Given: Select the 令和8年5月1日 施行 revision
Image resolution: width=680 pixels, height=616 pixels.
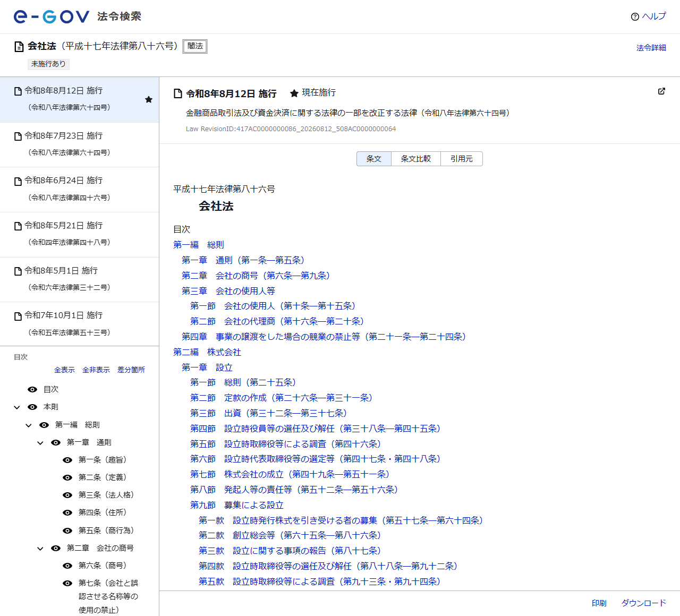Looking at the screenshot, I should (x=80, y=279).
